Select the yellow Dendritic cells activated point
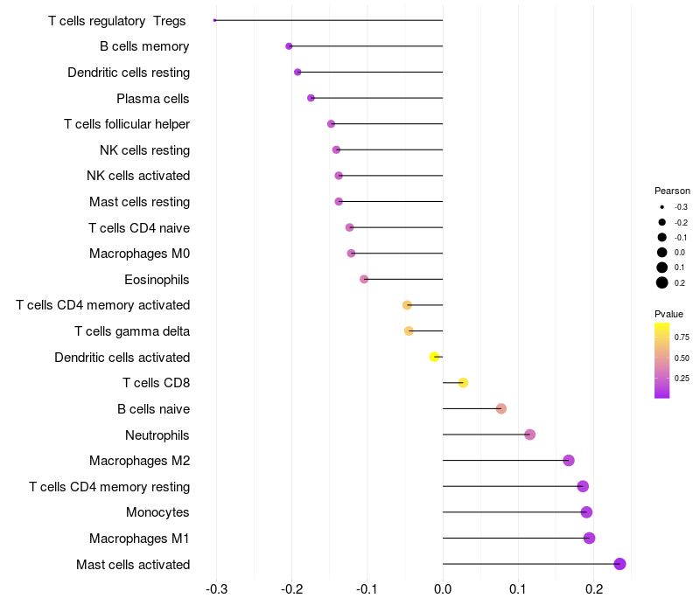Screen dimensions: 700x612 point(434,357)
